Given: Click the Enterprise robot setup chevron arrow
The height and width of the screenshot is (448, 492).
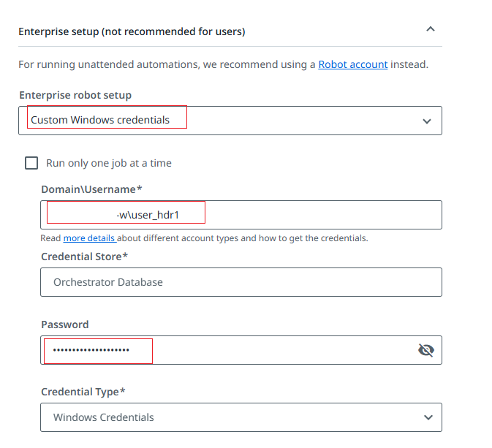Looking at the screenshot, I should [427, 121].
